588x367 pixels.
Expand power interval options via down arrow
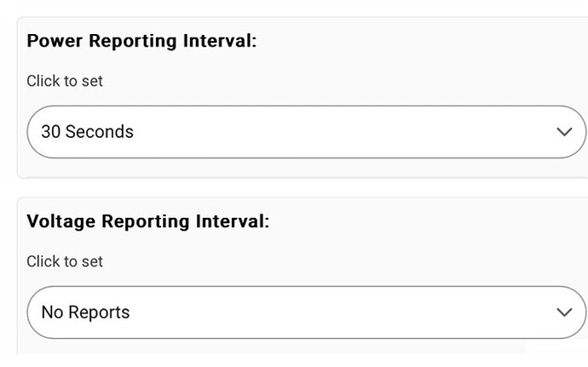click(564, 132)
